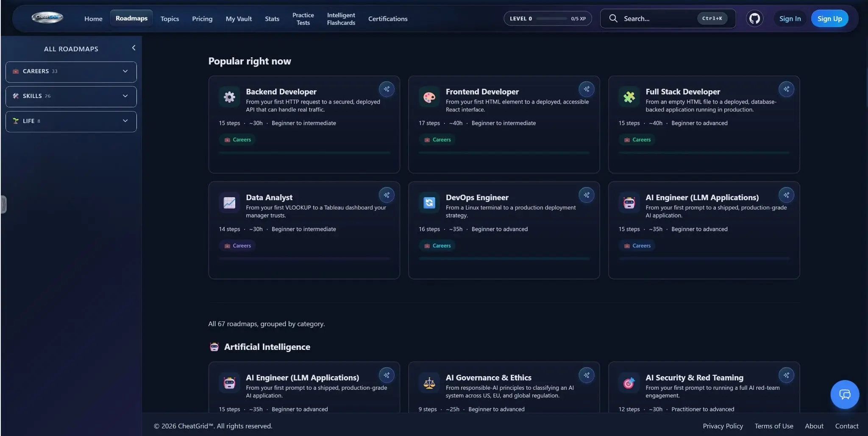Click the CheatGrid logo
The width and height of the screenshot is (868, 436).
pyautogui.click(x=47, y=17)
